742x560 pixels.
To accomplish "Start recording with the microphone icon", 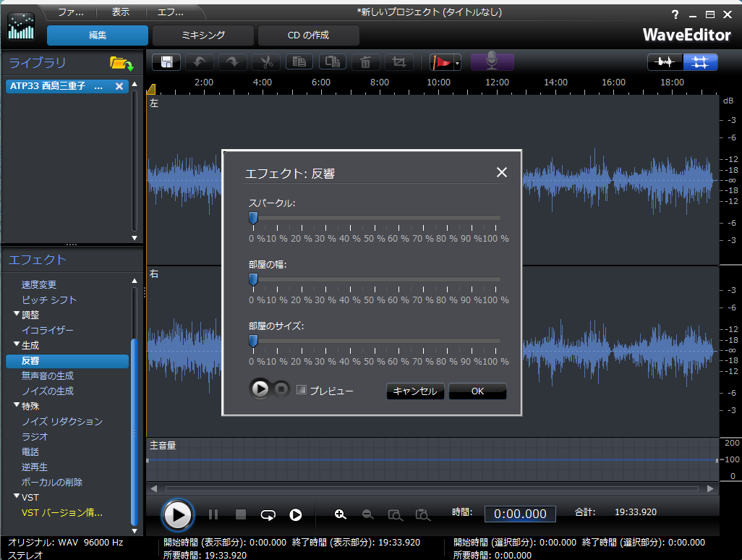I will [x=492, y=62].
